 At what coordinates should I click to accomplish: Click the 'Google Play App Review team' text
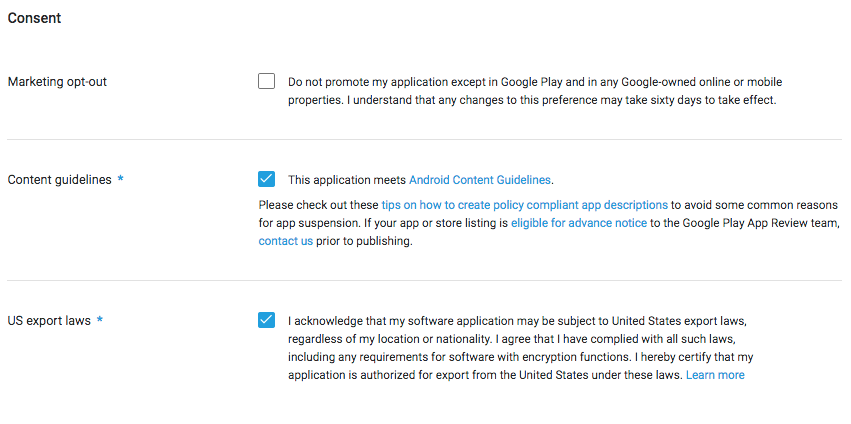745,223
